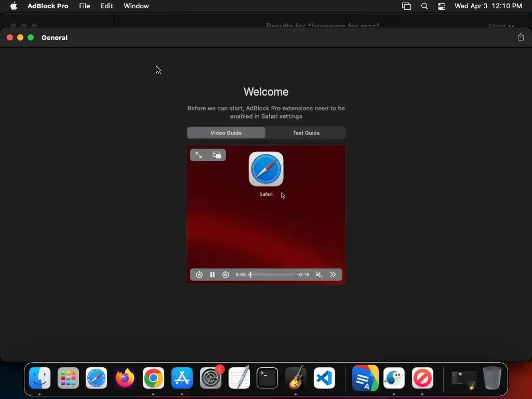Screen dimensions: 532x399
Task: Open the AdBlock Pro app menu
Action: [48, 6]
